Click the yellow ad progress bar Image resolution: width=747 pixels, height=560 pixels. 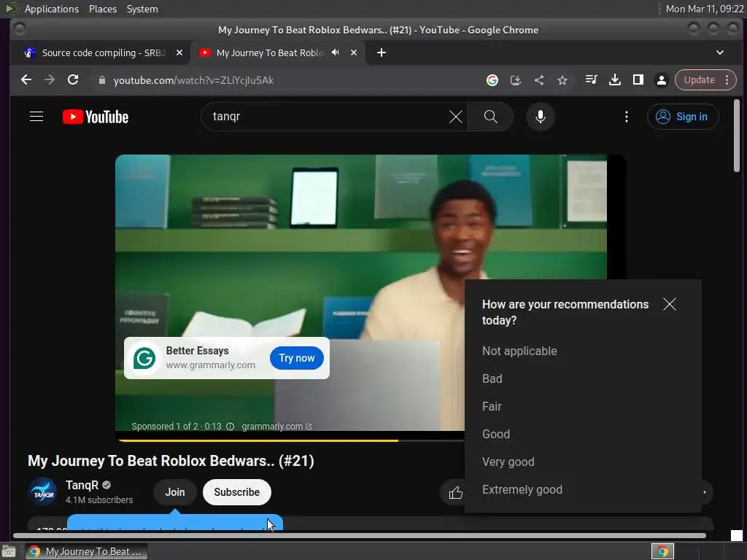258,440
